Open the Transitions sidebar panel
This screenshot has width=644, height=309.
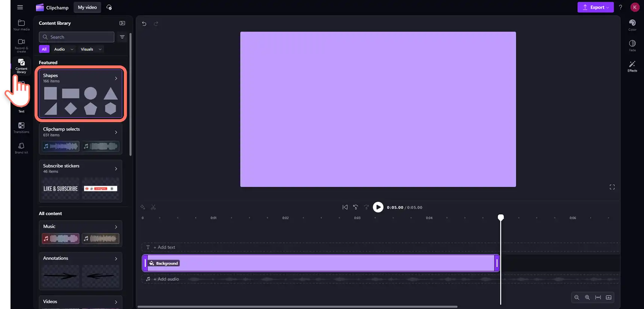(21, 127)
